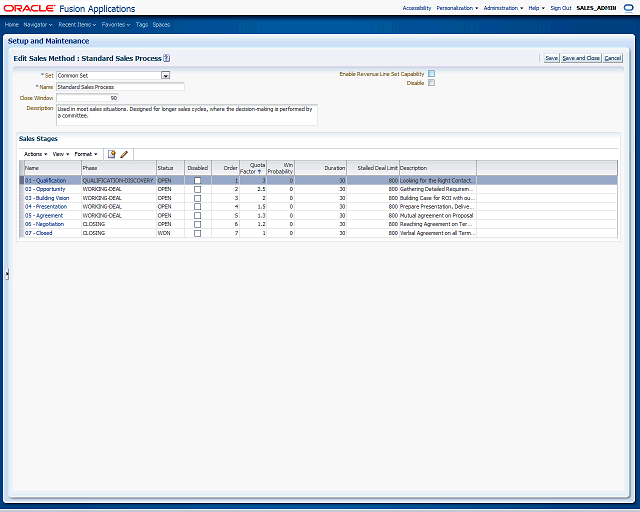Screen dimensions: 640x512
Task: Check Disabled box for 05 - Agreement
Action: coord(198,216)
